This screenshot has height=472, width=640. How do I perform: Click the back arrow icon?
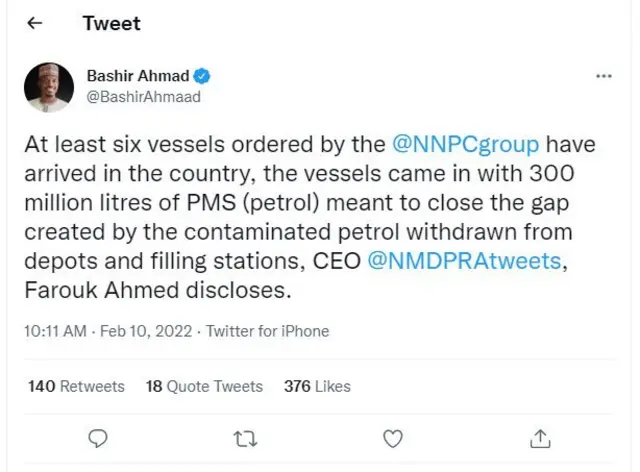point(35,22)
